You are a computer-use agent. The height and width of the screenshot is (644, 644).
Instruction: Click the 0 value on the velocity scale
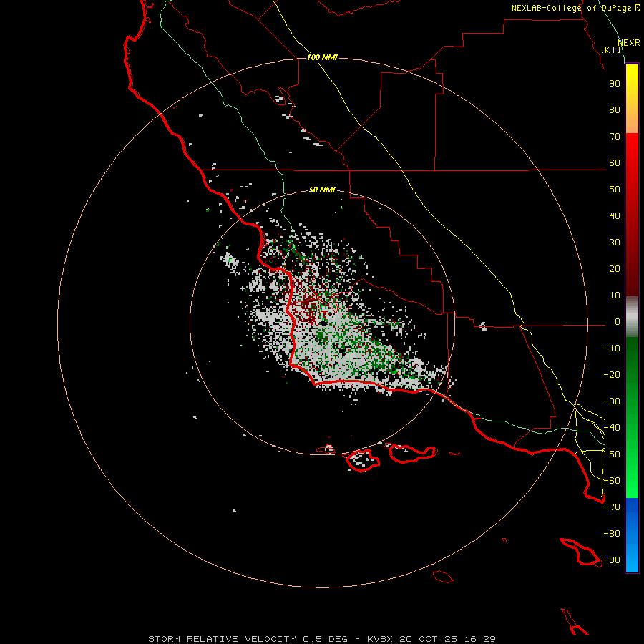618,321
